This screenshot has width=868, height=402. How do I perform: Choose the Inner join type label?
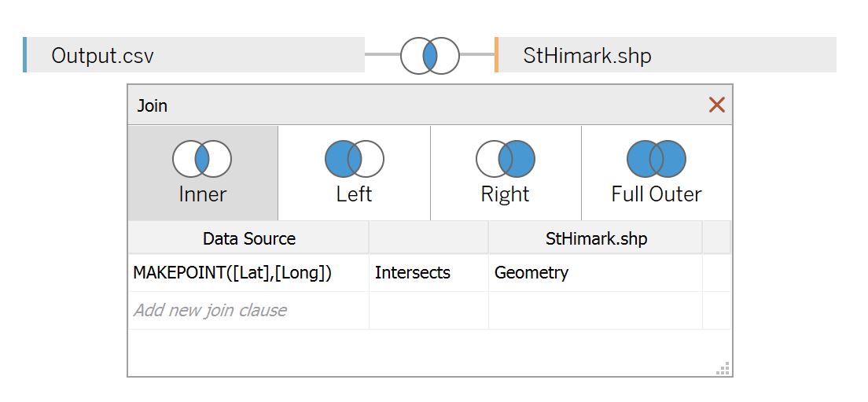tap(203, 194)
